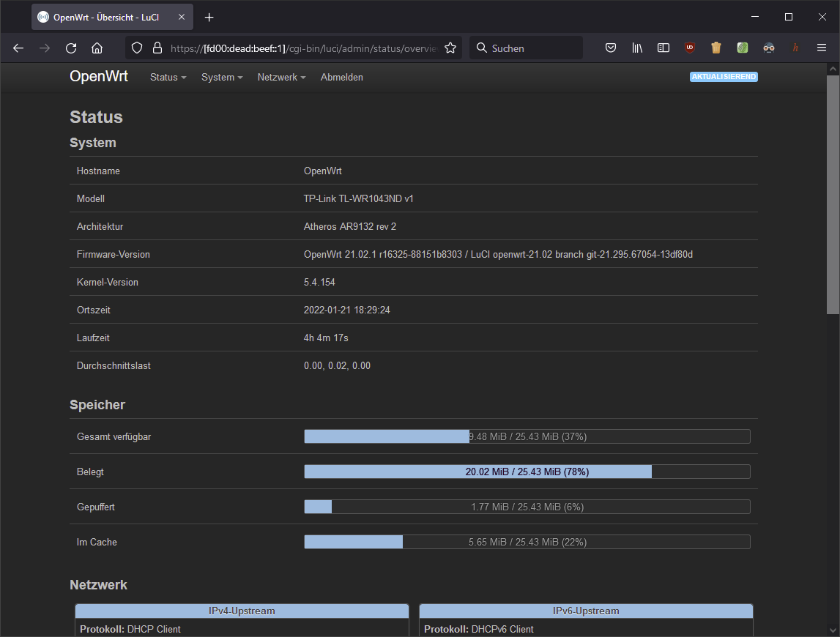This screenshot has width=840, height=637.
Task: Click the Belegt memory progress bar
Action: pos(527,472)
